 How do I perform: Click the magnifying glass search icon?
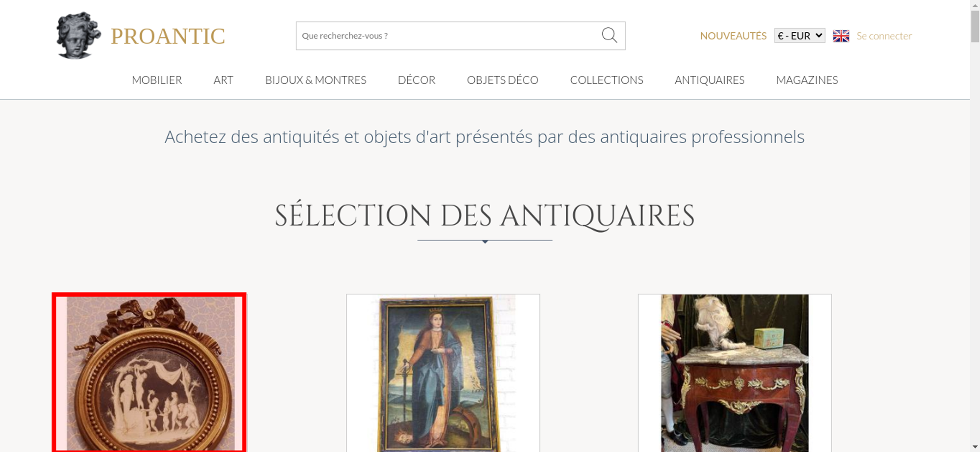609,35
